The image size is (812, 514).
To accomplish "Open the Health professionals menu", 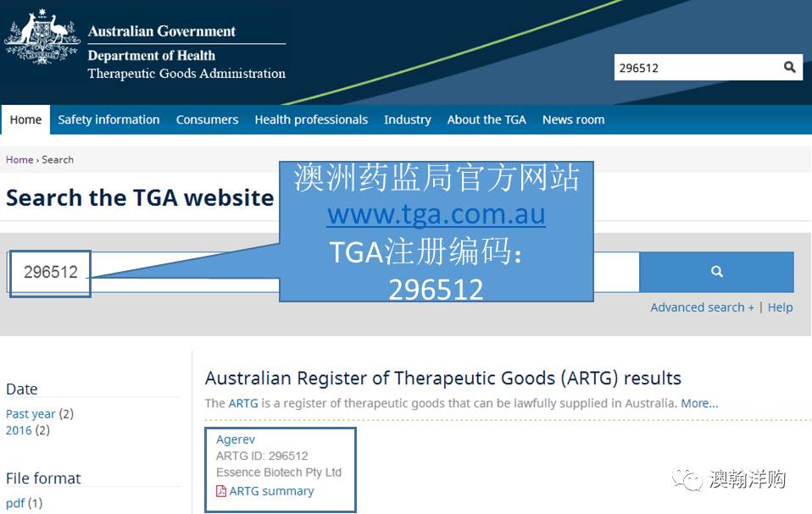I will pos(311,120).
